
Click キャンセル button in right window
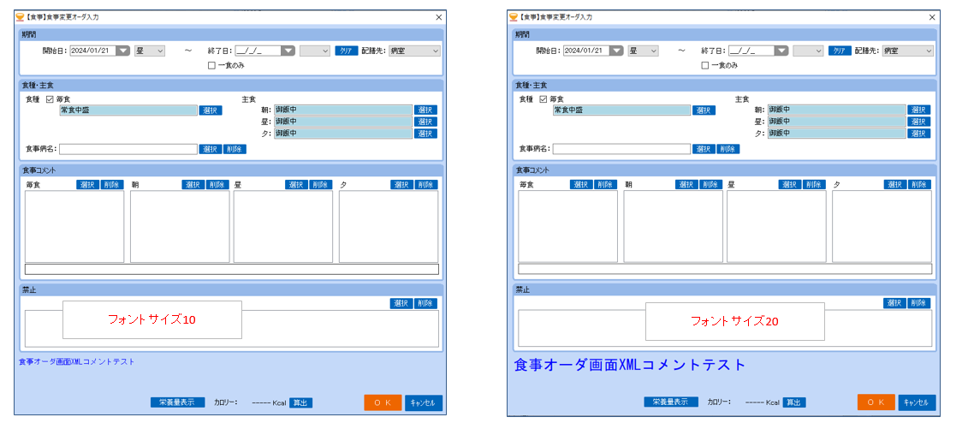pyautogui.click(x=918, y=402)
